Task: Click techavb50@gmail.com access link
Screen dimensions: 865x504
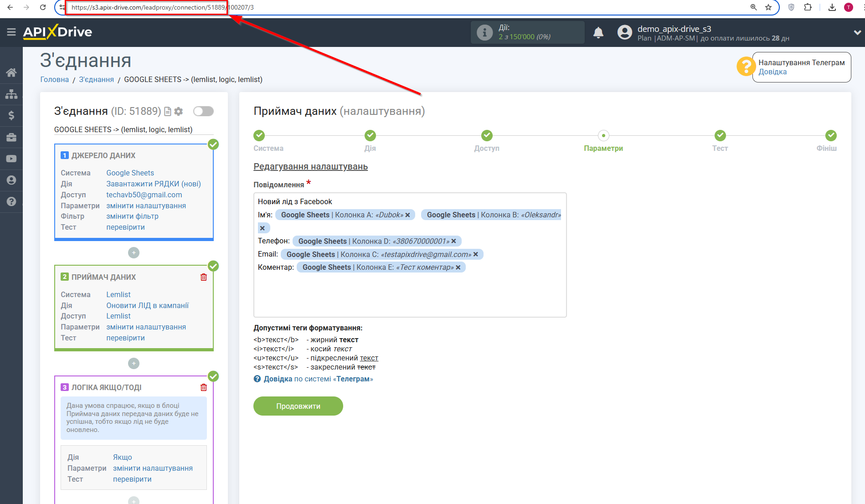Action: [x=144, y=195]
